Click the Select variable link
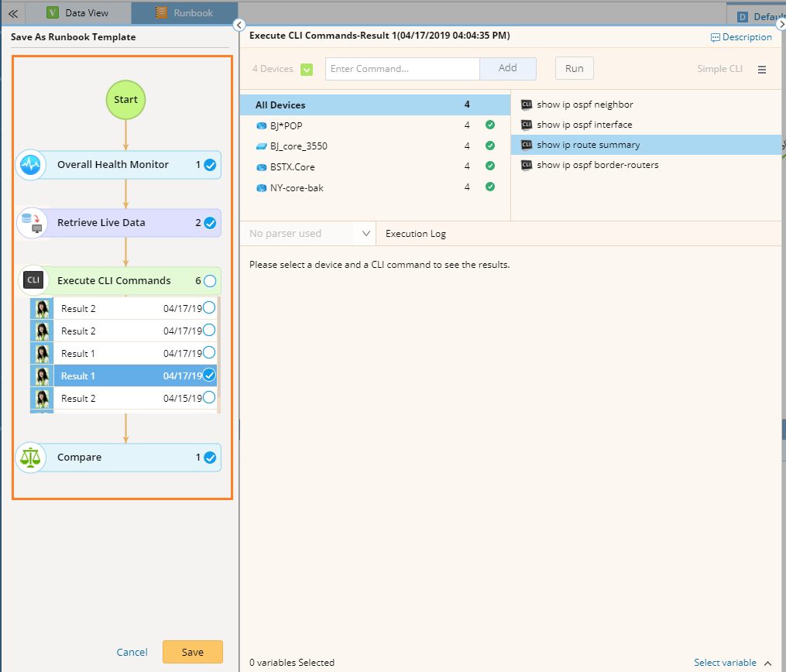This screenshot has height=672, width=786. tap(725, 663)
